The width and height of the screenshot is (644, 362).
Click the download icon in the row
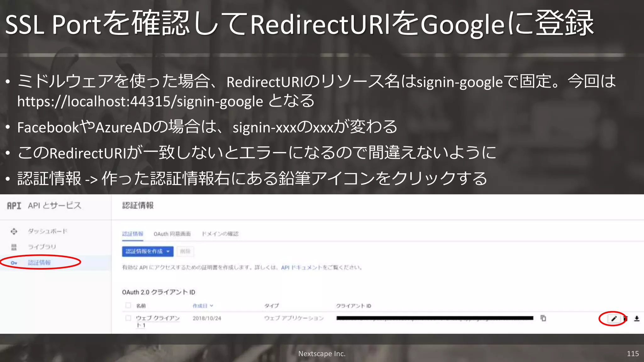coord(637,319)
